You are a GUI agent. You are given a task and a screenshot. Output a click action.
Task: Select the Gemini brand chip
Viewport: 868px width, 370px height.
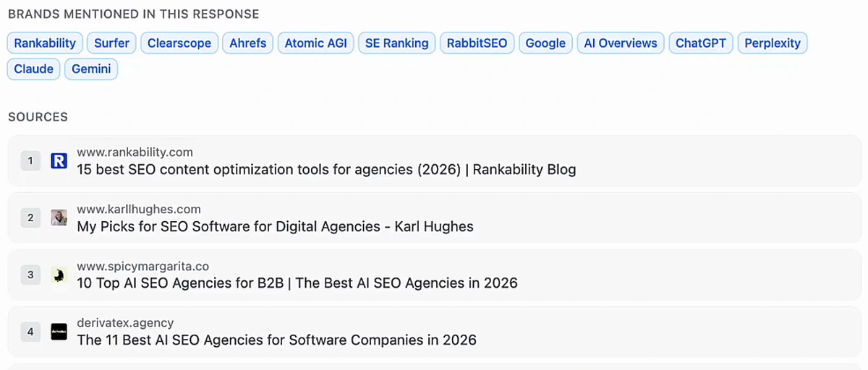pos(91,69)
